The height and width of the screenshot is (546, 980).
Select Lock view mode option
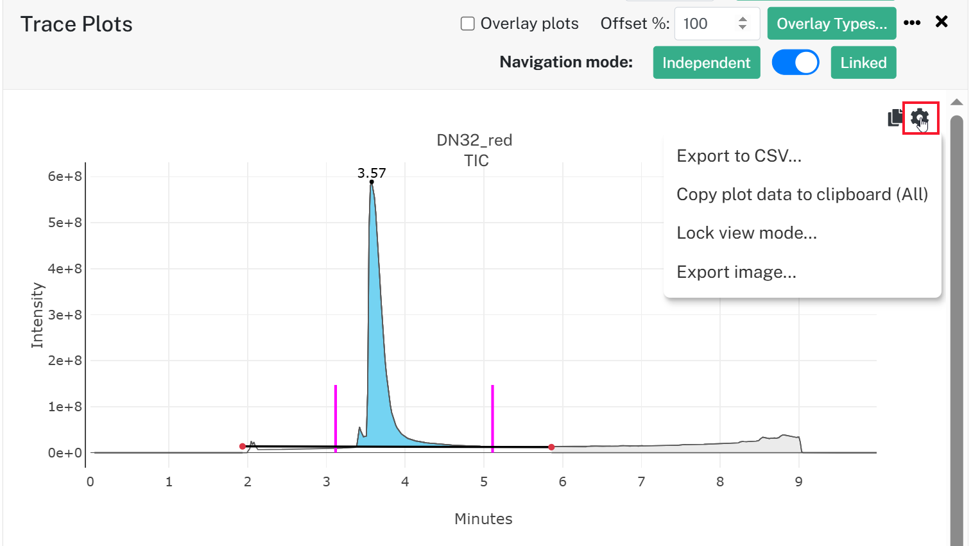pos(746,233)
